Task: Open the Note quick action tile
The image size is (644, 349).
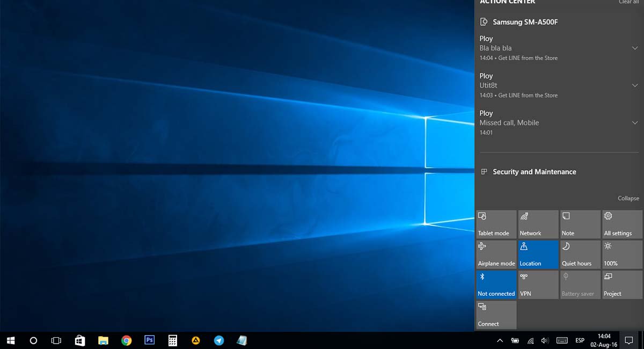Action: coord(580,224)
